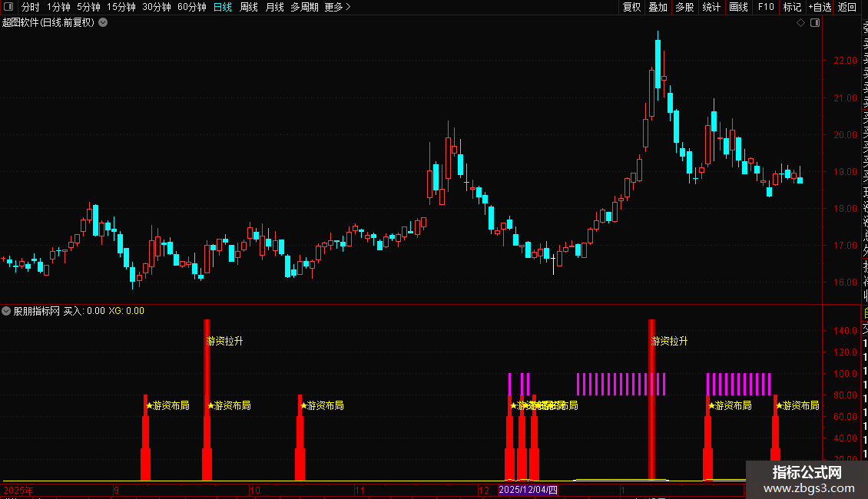This screenshot has height=499, width=868.
Task: Click the first 游资拉升 label near September
Action: coord(225,342)
